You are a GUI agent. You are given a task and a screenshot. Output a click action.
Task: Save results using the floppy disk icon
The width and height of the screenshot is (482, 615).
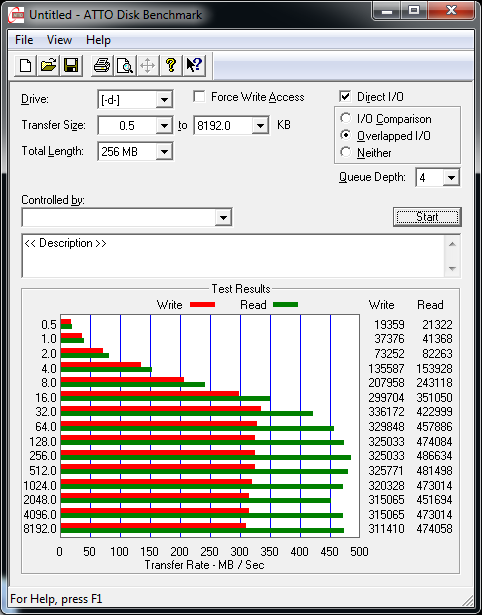71,65
